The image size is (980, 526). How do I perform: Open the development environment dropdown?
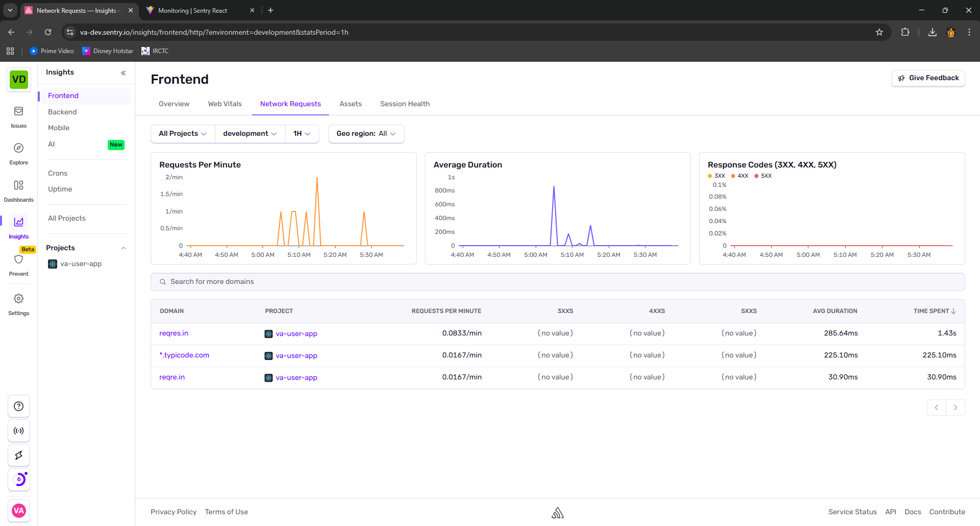[250, 134]
